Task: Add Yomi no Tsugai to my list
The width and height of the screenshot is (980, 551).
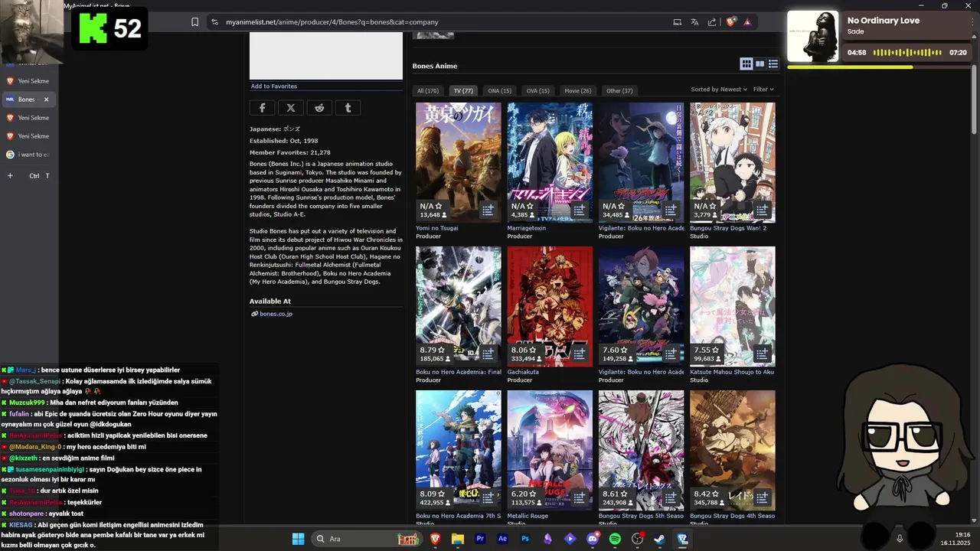Action: click(x=488, y=210)
